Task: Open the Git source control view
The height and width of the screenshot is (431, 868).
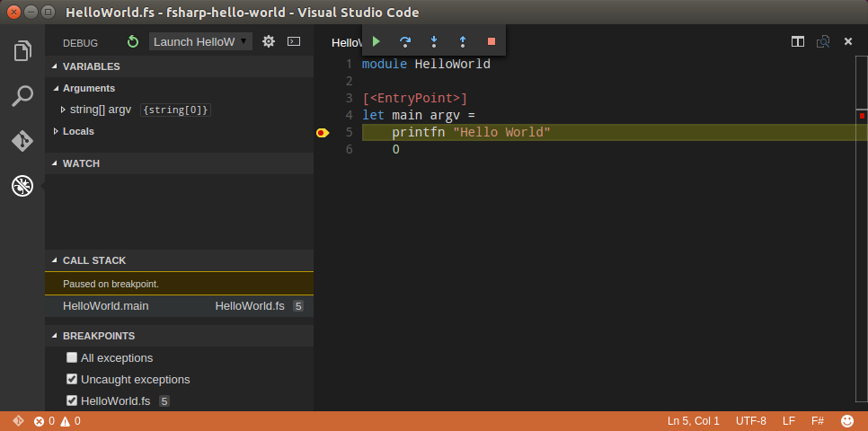Action: click(22, 141)
